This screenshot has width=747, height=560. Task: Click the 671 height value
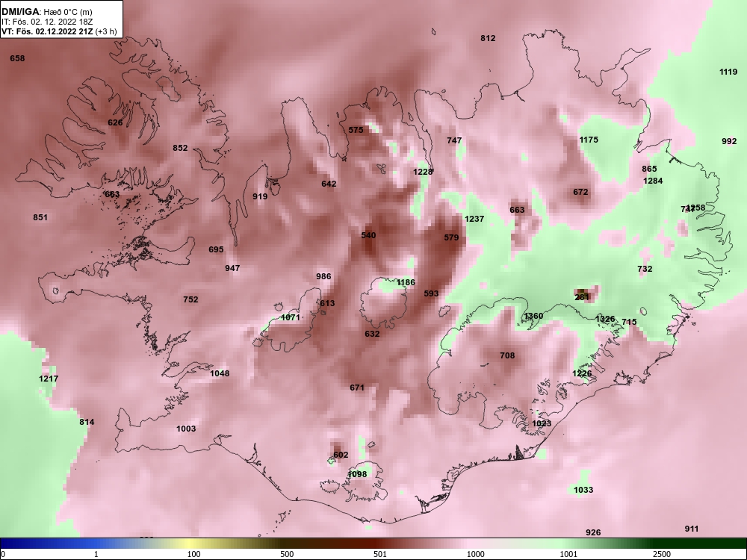pyautogui.click(x=357, y=388)
